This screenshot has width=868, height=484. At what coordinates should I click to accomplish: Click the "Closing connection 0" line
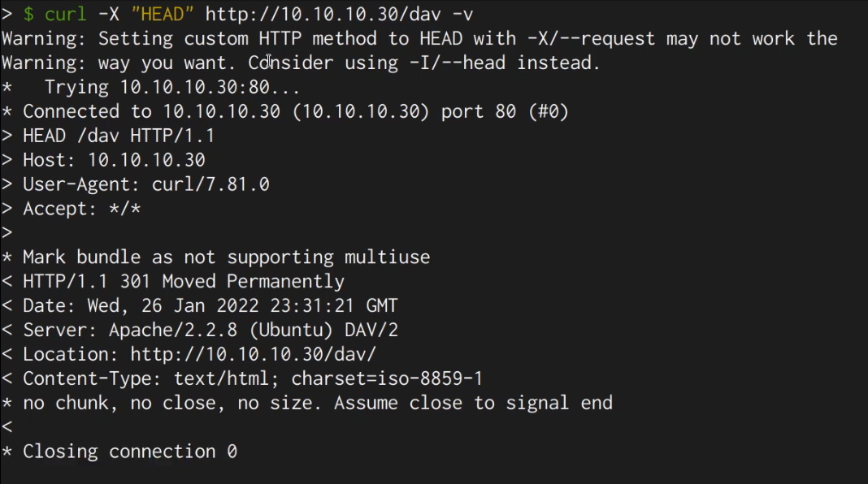click(x=129, y=452)
